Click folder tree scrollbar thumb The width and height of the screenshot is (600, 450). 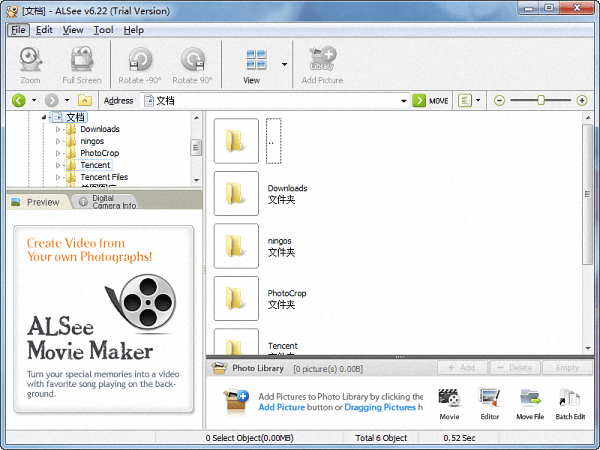click(x=196, y=148)
